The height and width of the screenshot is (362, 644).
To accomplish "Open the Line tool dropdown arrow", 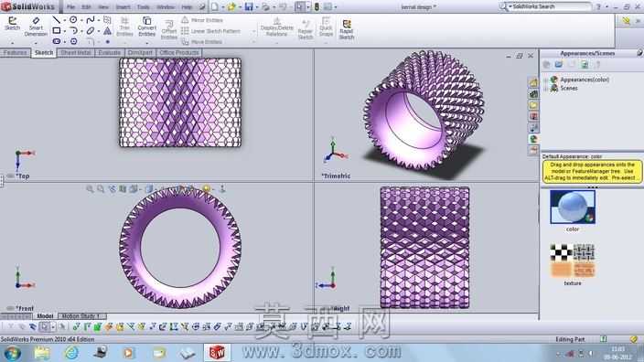I will 65,20.
